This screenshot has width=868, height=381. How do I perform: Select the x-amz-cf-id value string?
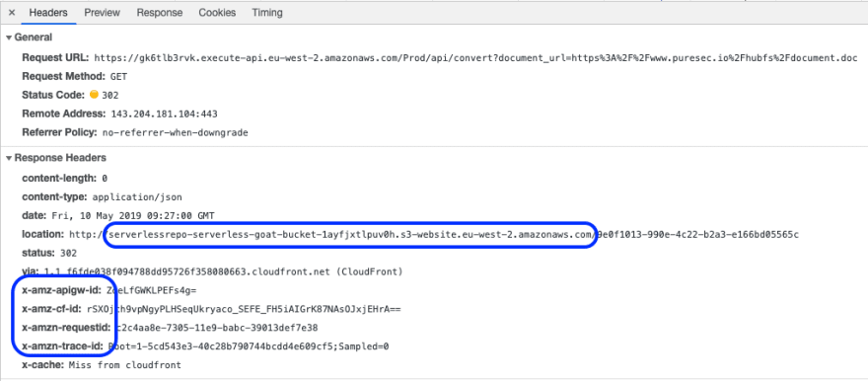tap(244, 310)
